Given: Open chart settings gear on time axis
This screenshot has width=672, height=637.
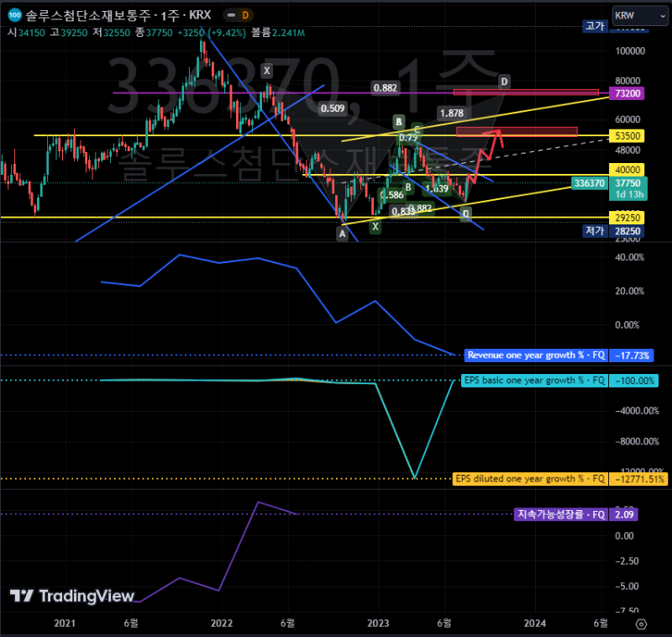Looking at the screenshot, I should click(641, 624).
